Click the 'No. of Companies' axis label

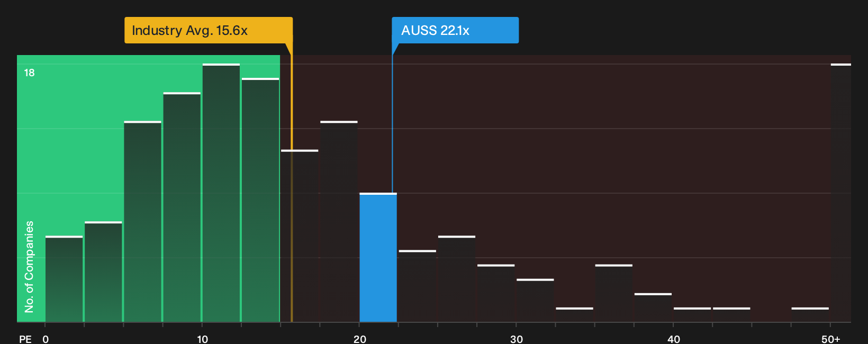[x=29, y=266]
